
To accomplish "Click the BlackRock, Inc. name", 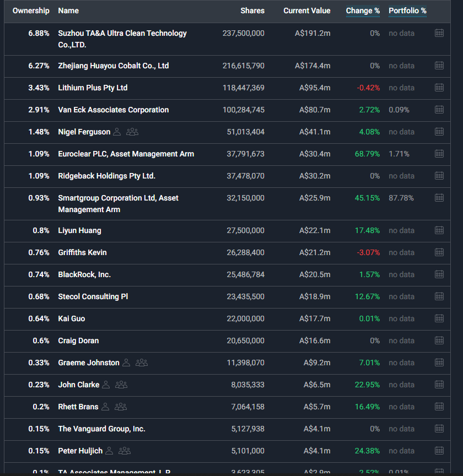I will click(84, 274).
